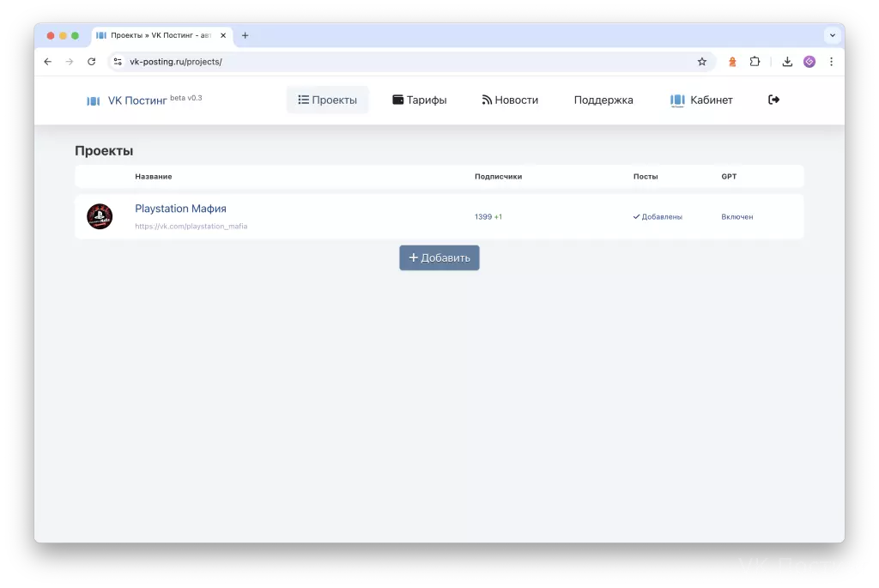This screenshot has width=879, height=588.
Task: Open the Новости menu item
Action: coord(510,100)
